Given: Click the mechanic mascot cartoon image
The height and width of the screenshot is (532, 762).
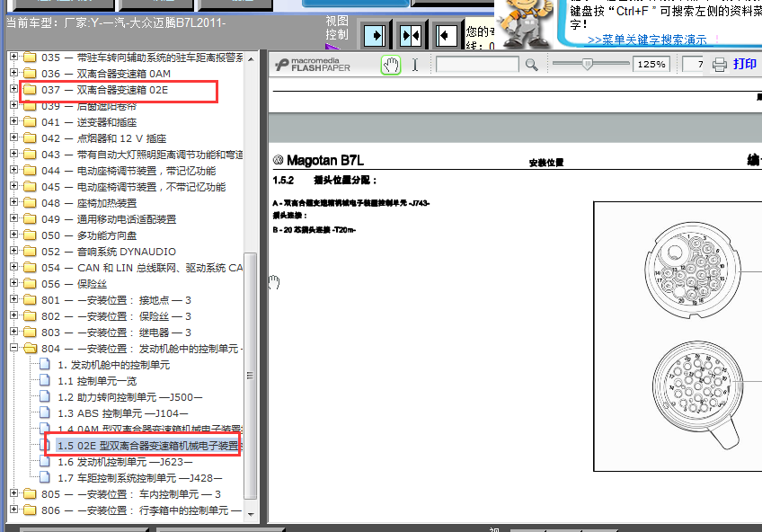Looking at the screenshot, I should tap(525, 23).
